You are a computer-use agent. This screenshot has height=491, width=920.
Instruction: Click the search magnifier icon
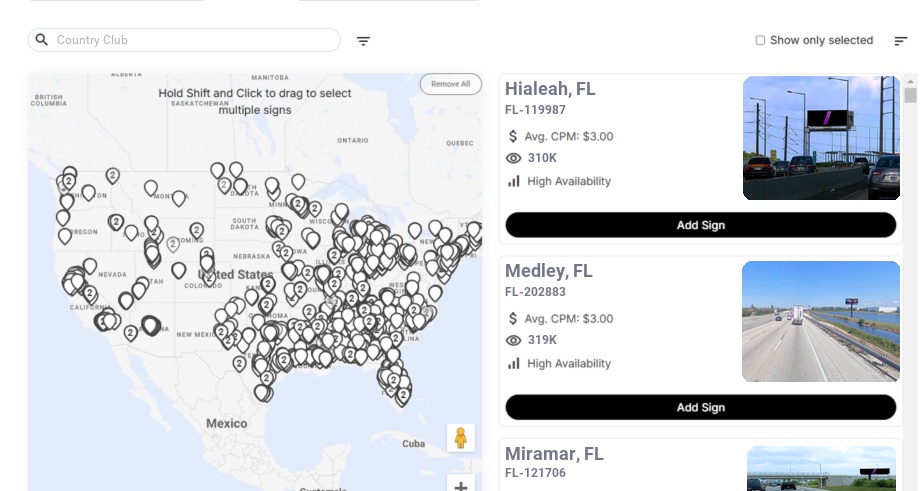click(x=42, y=40)
